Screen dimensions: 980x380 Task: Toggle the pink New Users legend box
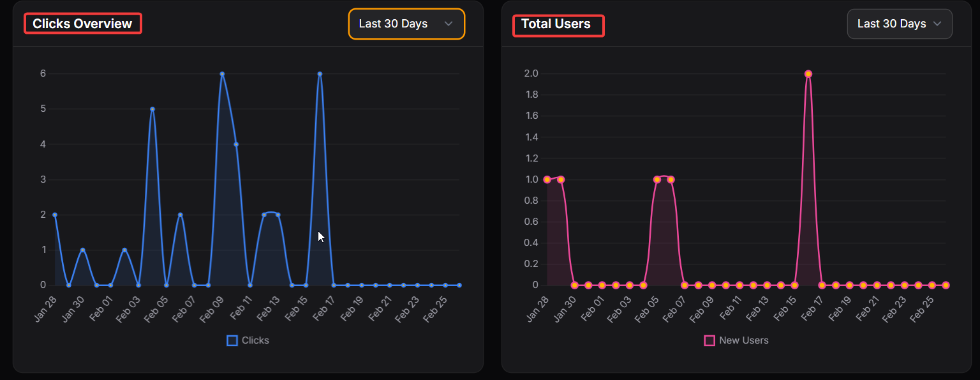709,340
